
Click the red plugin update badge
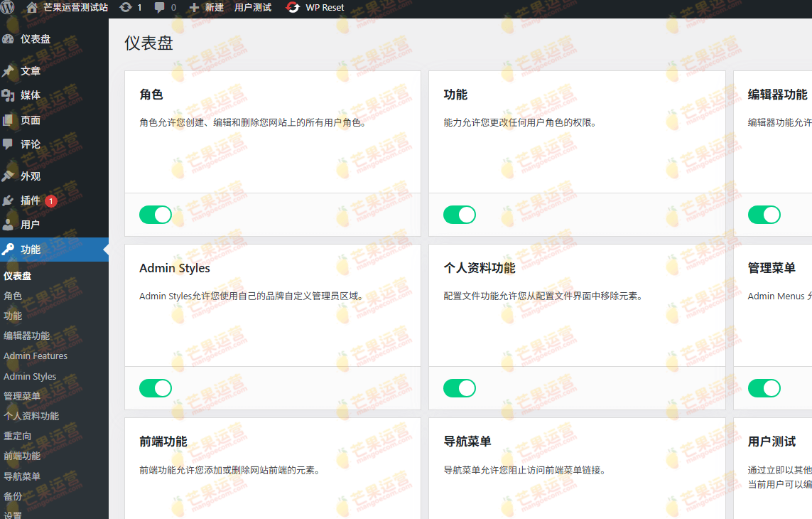(50, 201)
